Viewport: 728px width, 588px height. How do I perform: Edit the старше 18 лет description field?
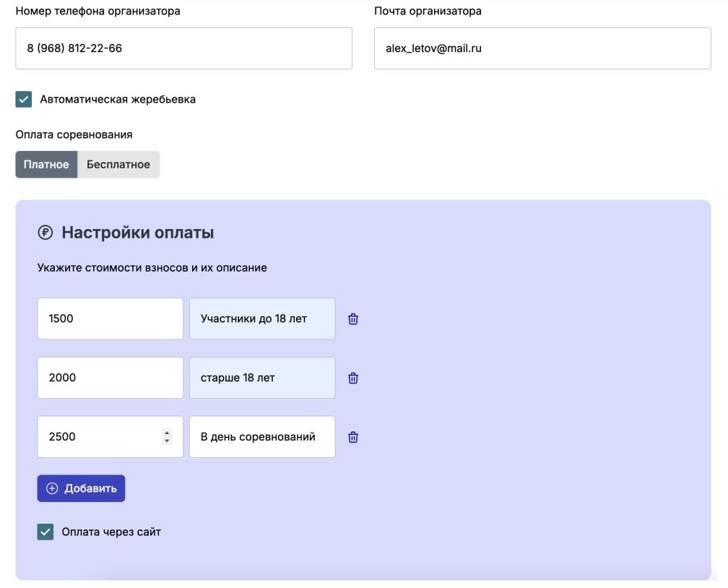click(262, 378)
